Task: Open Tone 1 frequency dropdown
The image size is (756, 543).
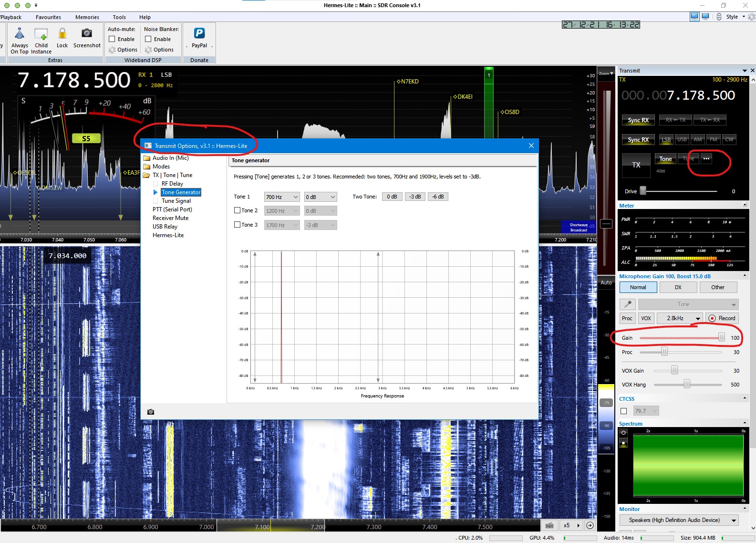Action: click(x=282, y=197)
